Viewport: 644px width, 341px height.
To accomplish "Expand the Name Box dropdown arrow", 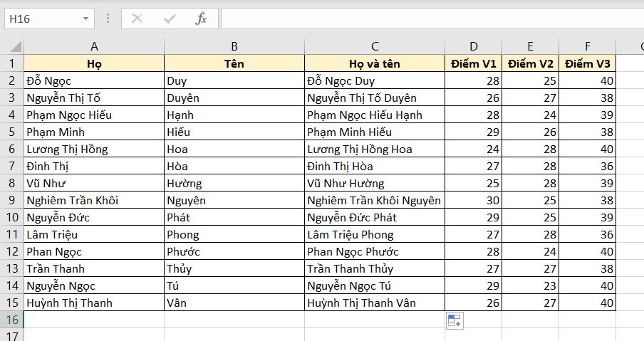I will click(x=86, y=19).
